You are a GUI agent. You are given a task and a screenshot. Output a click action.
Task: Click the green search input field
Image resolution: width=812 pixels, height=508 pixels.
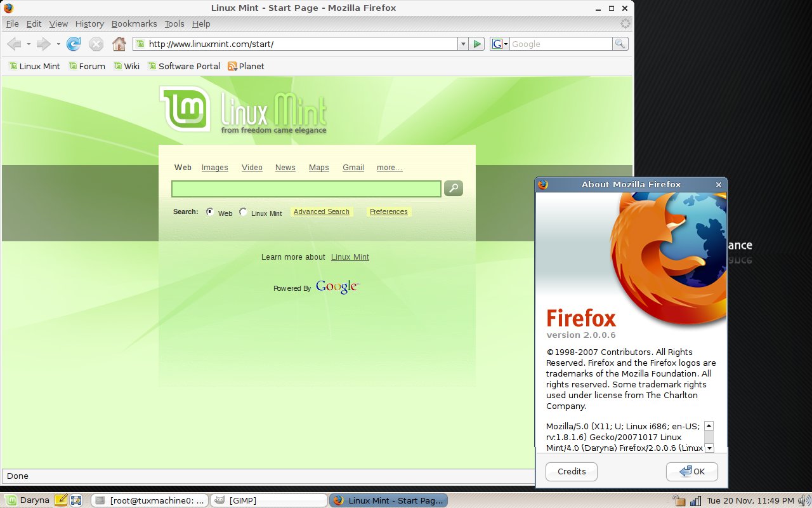coord(306,189)
